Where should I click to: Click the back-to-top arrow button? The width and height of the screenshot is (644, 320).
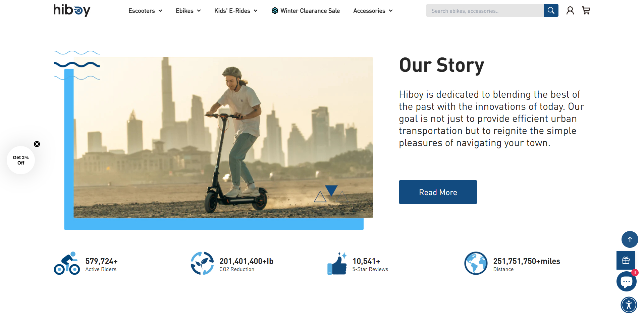click(630, 239)
